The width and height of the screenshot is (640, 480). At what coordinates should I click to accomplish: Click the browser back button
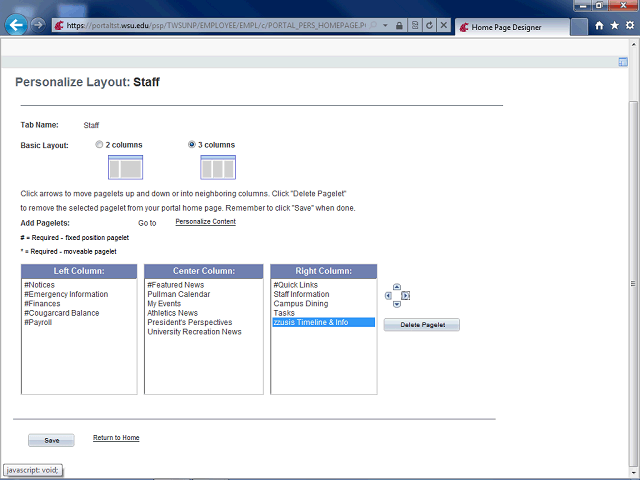pos(15,25)
